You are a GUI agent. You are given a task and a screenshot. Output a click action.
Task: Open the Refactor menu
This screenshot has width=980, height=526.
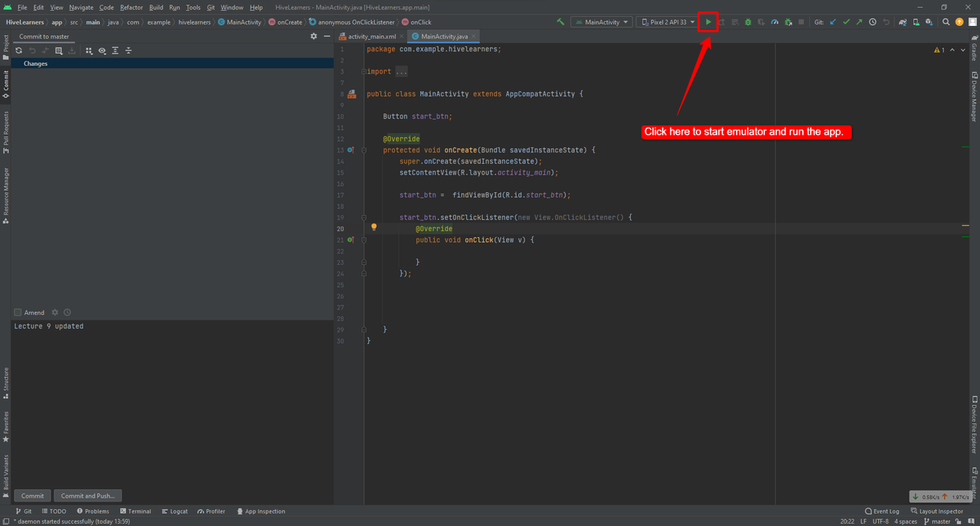131,8
